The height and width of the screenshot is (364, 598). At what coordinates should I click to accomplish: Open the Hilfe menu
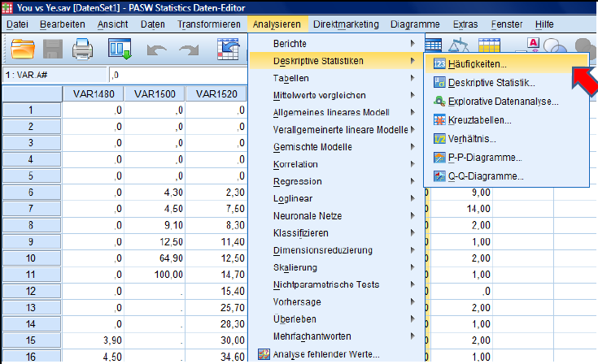544,24
